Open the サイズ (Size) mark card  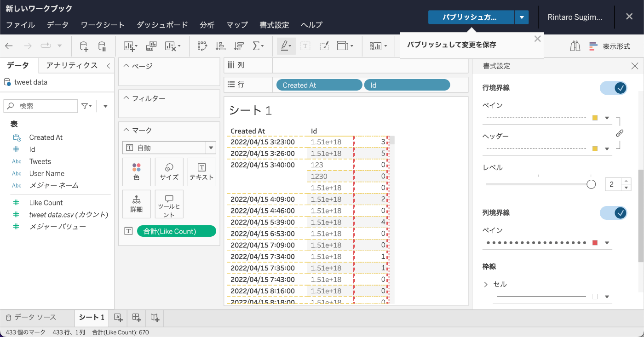coord(169,172)
